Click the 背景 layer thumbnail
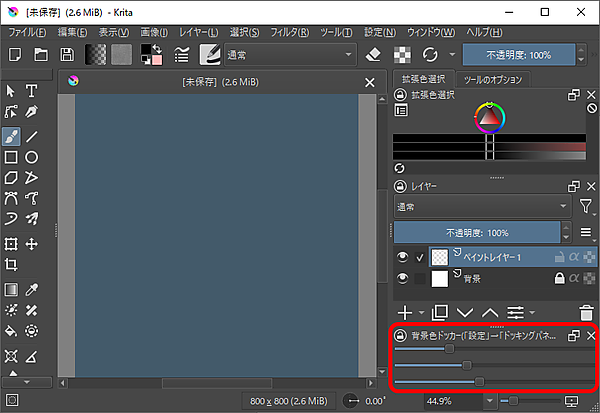 click(441, 280)
